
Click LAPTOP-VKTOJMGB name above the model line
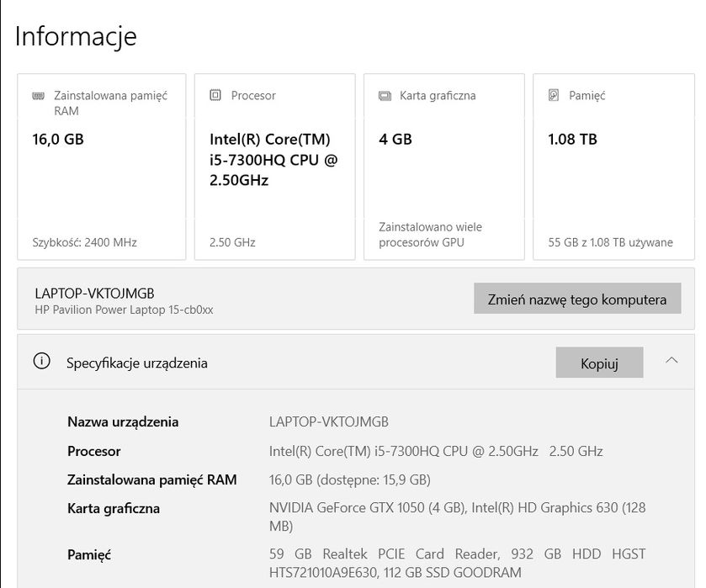pos(94,294)
